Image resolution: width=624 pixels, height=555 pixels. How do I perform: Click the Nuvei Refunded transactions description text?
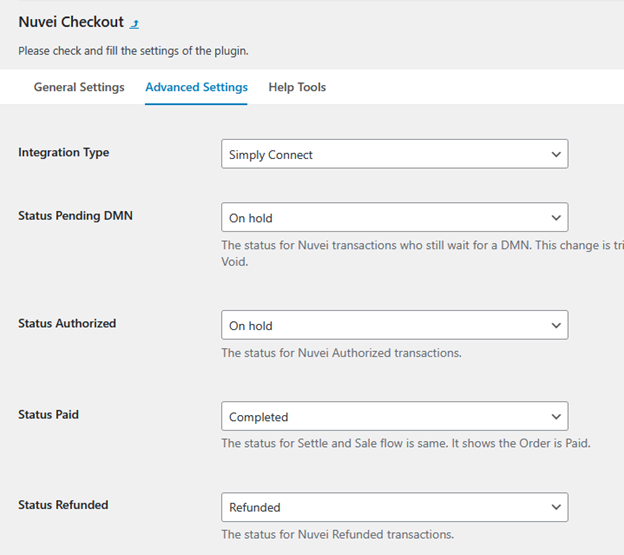(337, 534)
